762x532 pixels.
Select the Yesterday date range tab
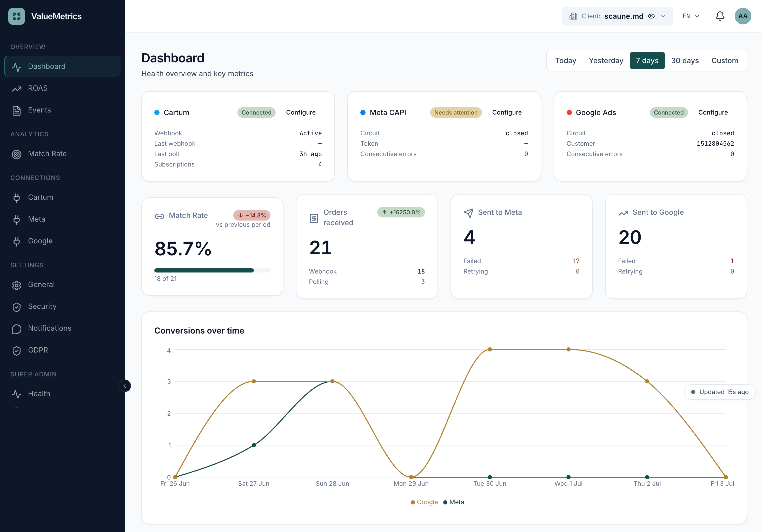606,61
